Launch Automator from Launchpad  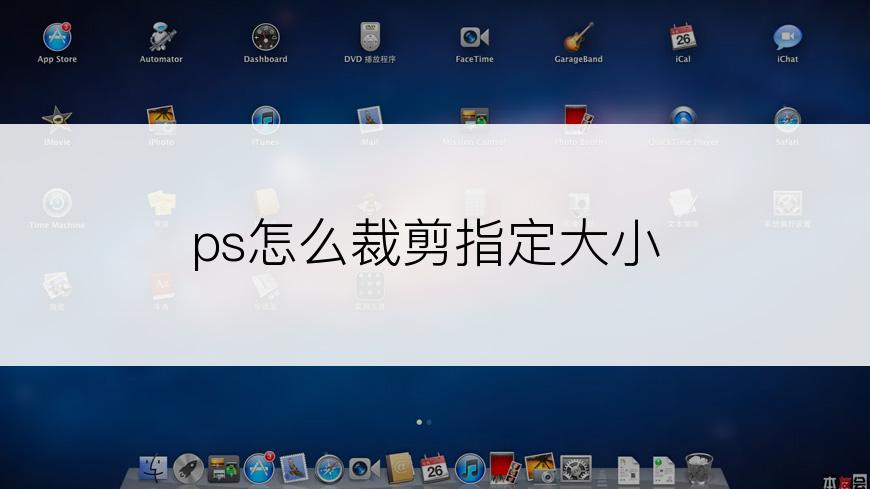click(161, 37)
